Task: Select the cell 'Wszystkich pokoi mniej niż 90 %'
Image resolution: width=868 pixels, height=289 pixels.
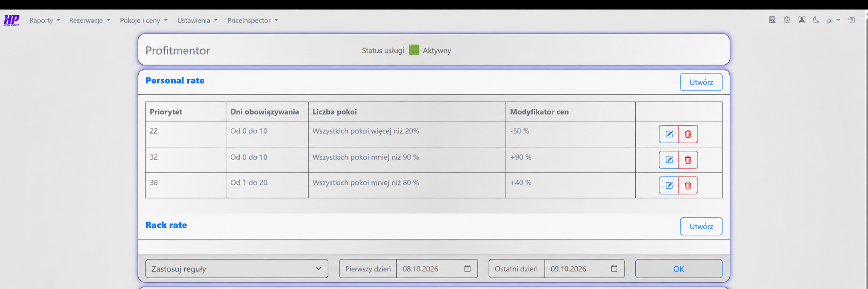Action: pyautogui.click(x=407, y=160)
